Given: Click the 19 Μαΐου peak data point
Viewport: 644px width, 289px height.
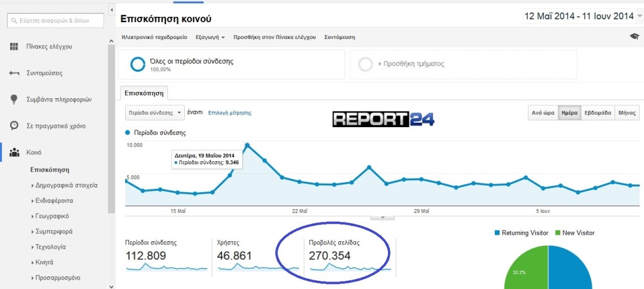Looking at the screenshot, I should [x=247, y=145].
